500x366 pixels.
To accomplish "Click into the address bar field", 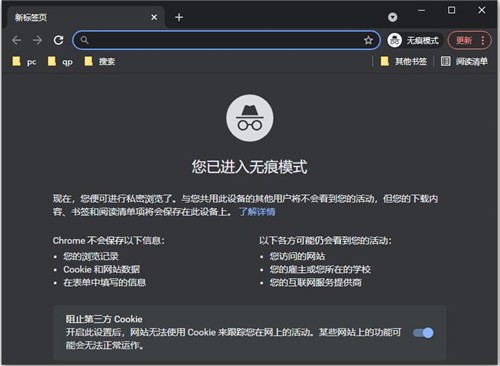I will pyautogui.click(x=225, y=40).
